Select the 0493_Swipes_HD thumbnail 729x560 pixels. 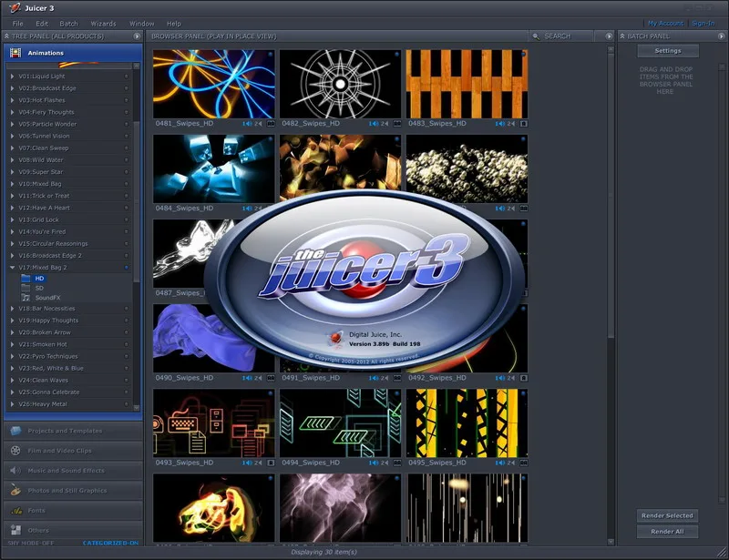[x=213, y=423]
